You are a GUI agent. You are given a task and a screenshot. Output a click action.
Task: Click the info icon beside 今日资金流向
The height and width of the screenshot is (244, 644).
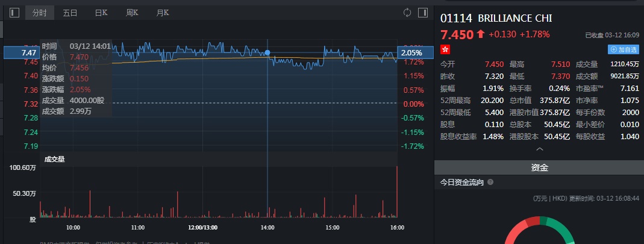coord(490,182)
